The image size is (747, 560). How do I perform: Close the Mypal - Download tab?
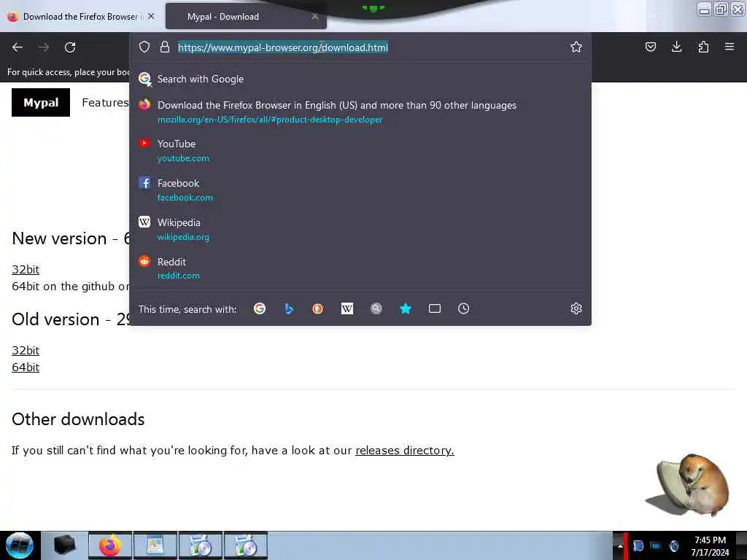click(x=315, y=16)
